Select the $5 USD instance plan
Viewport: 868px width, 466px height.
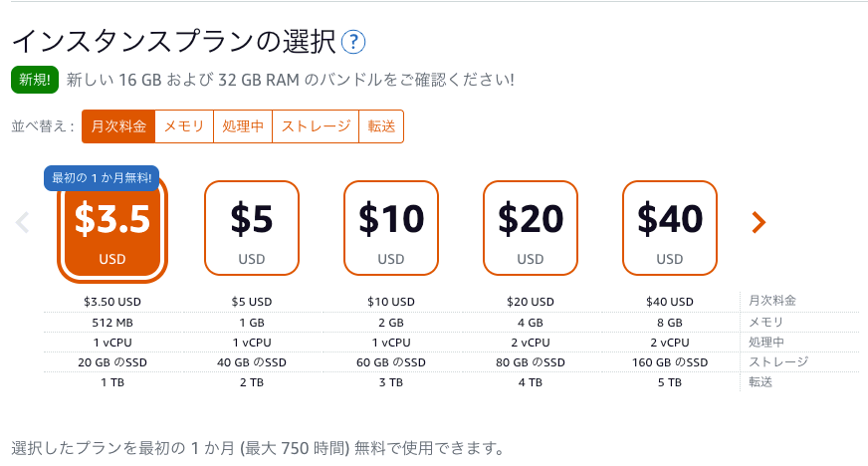pyautogui.click(x=252, y=228)
